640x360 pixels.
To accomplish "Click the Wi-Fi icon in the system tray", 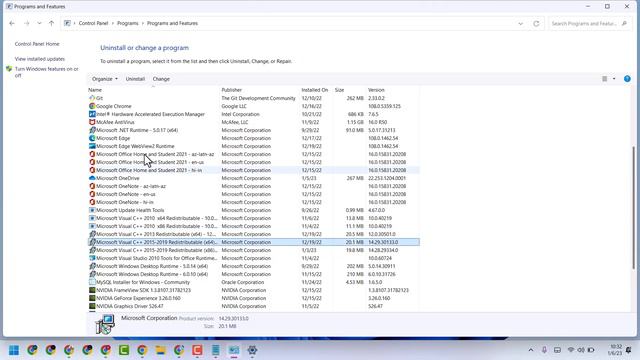I will (571, 350).
